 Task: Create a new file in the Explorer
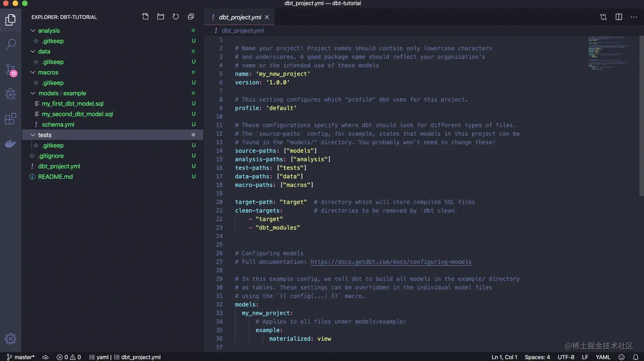145,16
